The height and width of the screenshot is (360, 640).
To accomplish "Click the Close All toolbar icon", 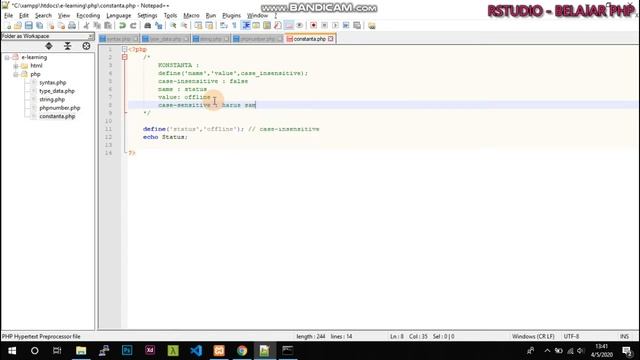I will click(x=61, y=26).
